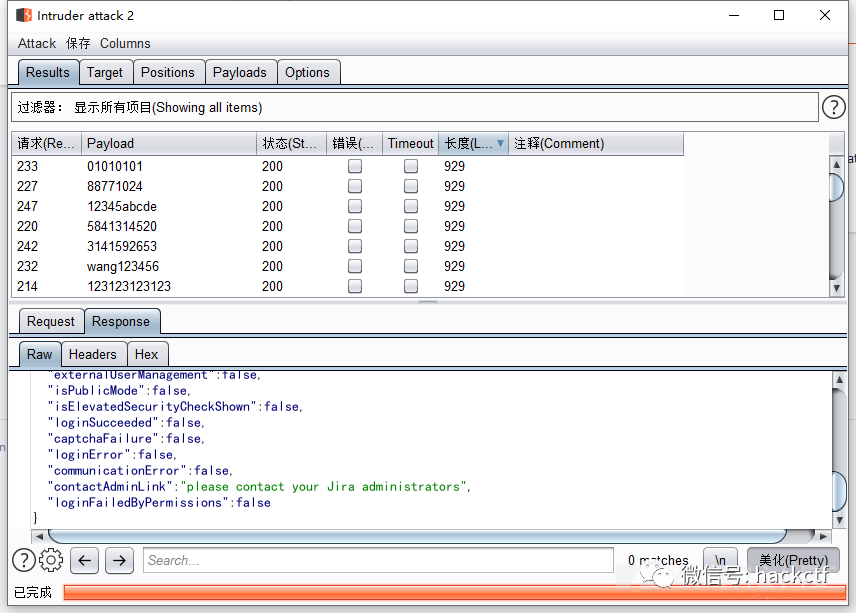Toggle timeout checkbox for request 233
This screenshot has width=856, height=613.
pyautogui.click(x=411, y=166)
